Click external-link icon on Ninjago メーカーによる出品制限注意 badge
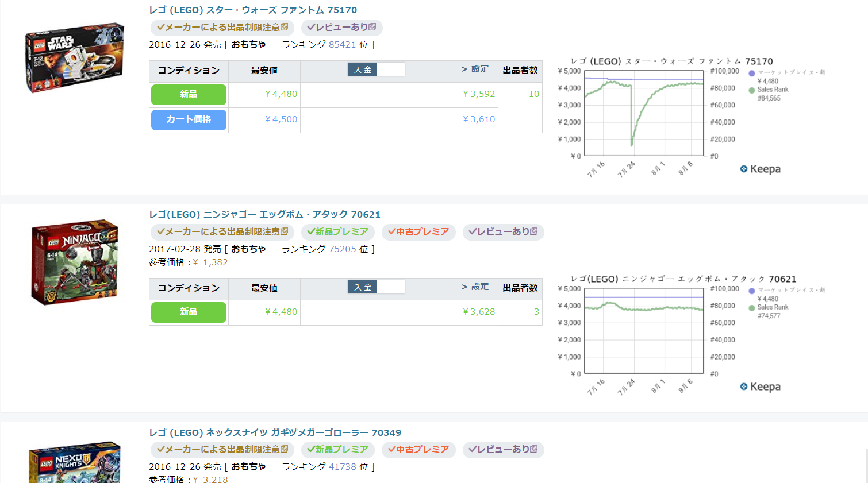The width and height of the screenshot is (868, 483). [285, 231]
